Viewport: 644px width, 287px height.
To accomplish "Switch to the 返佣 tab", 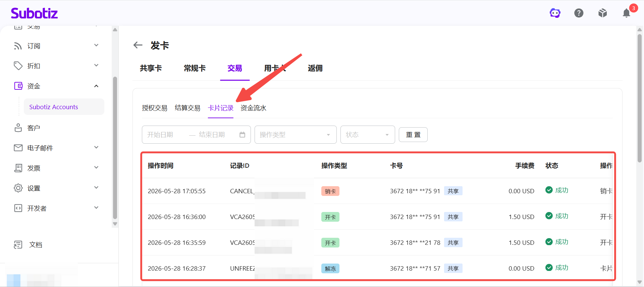I will click(x=315, y=68).
